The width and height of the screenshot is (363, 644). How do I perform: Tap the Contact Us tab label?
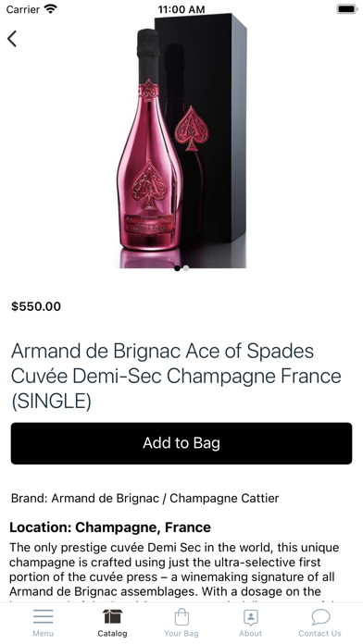[x=319, y=633]
